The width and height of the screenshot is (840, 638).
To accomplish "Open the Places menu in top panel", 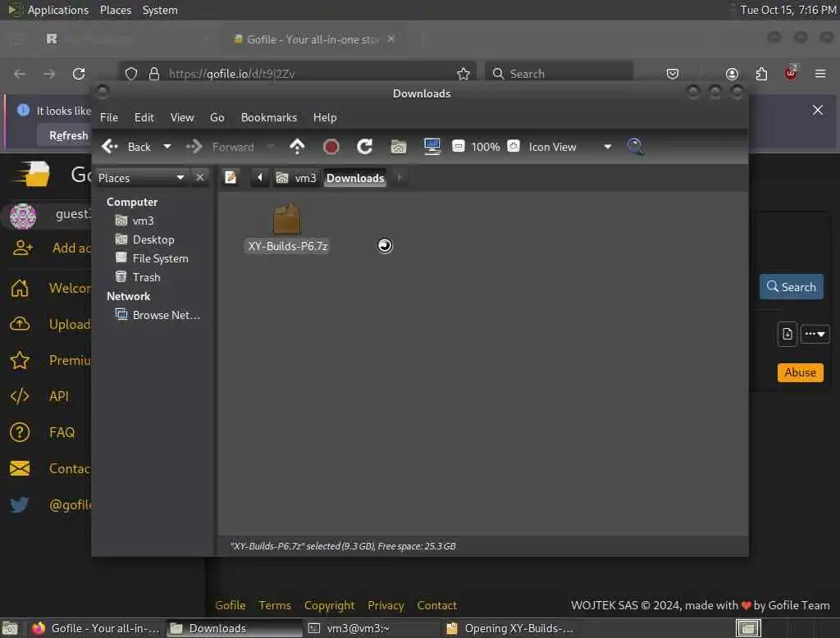I will [116, 10].
